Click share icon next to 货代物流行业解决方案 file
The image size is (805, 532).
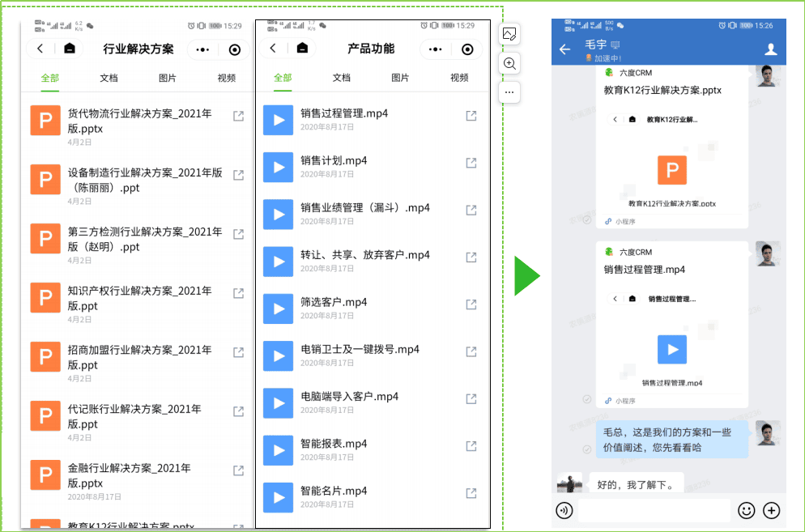click(238, 116)
